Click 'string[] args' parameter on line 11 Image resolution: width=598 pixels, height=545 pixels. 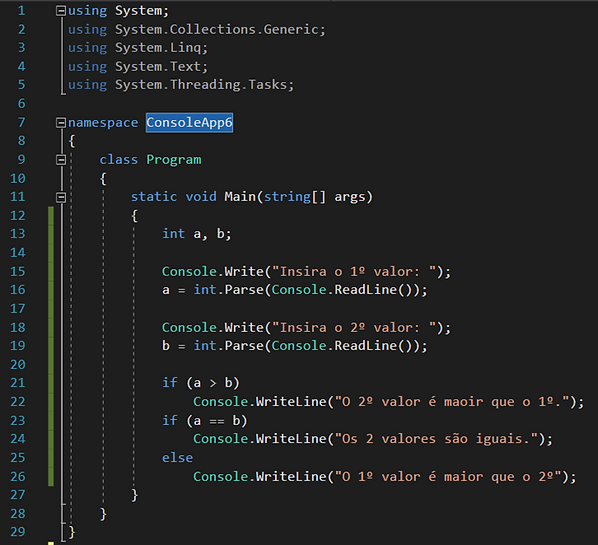(314, 197)
